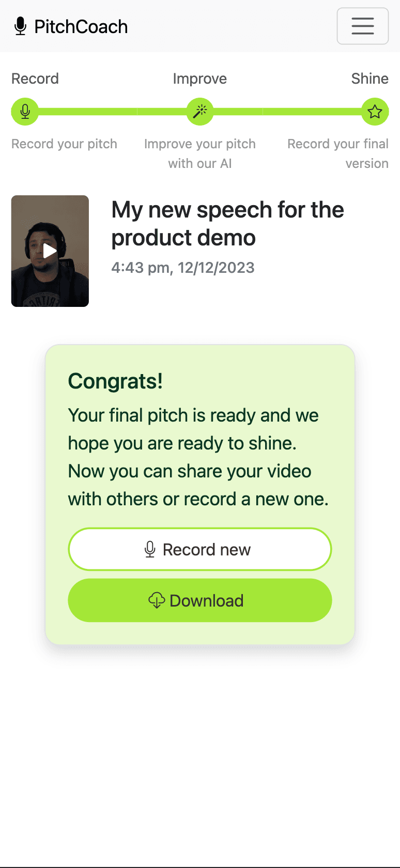Click the Congrats! heading
400x868 pixels.
point(115,381)
